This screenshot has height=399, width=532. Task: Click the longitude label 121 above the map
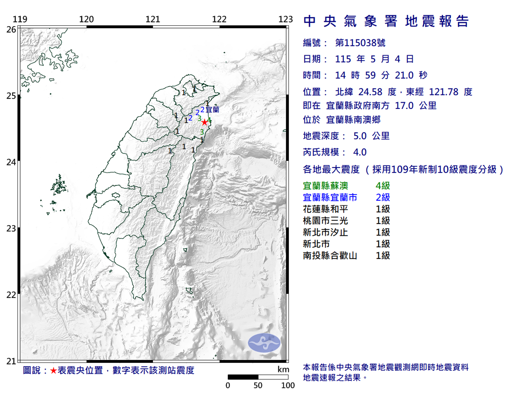click(x=153, y=19)
